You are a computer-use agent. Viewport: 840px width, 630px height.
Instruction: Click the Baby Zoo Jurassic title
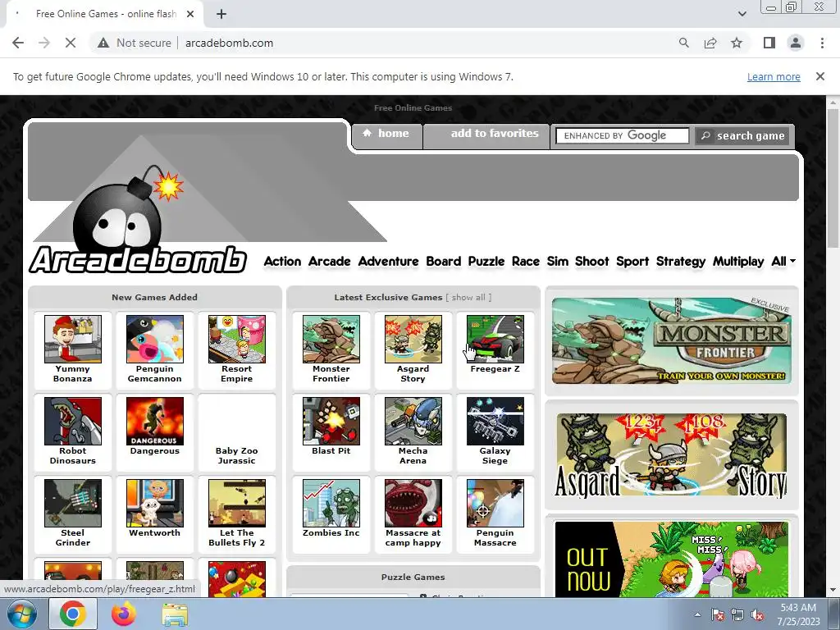[x=237, y=456]
